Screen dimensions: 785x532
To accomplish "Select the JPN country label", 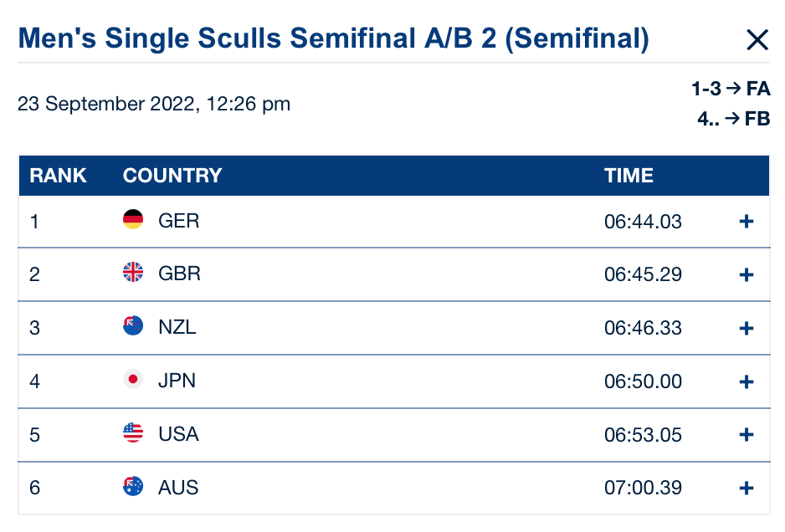I will (177, 381).
